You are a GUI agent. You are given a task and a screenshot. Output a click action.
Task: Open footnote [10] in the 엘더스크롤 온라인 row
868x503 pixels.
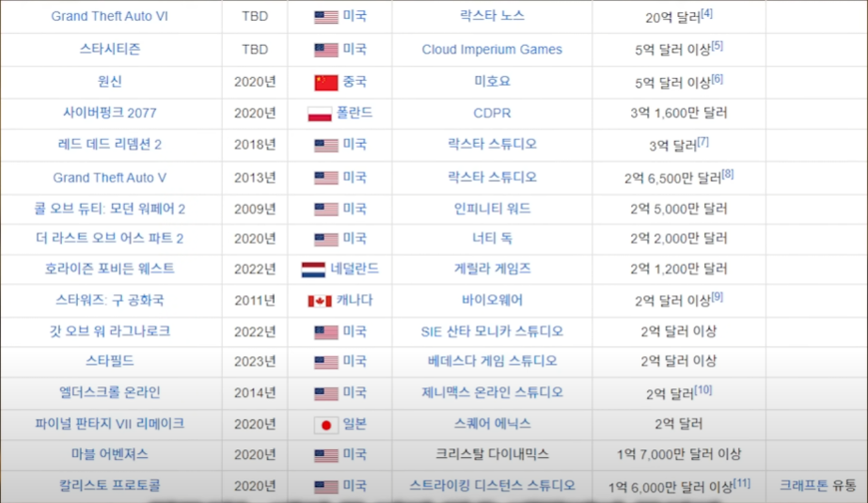click(x=703, y=391)
